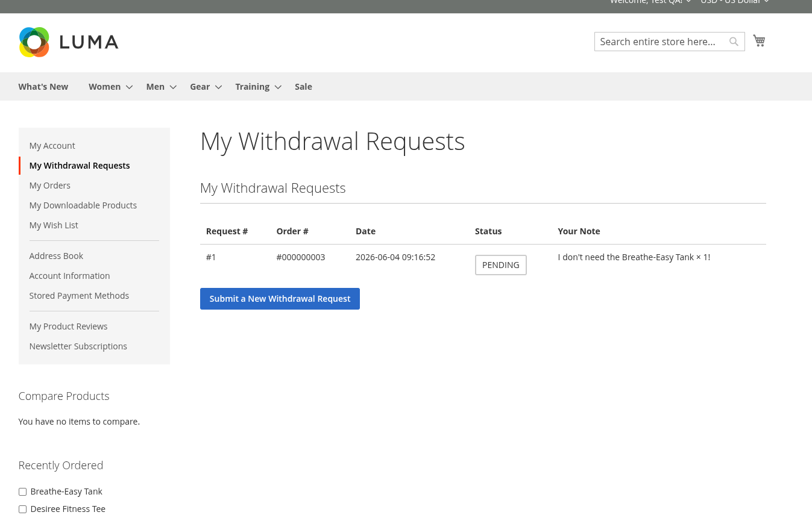Viewport: 812px width, 518px height.
Task: Open the shopping cart icon
Action: (759, 41)
